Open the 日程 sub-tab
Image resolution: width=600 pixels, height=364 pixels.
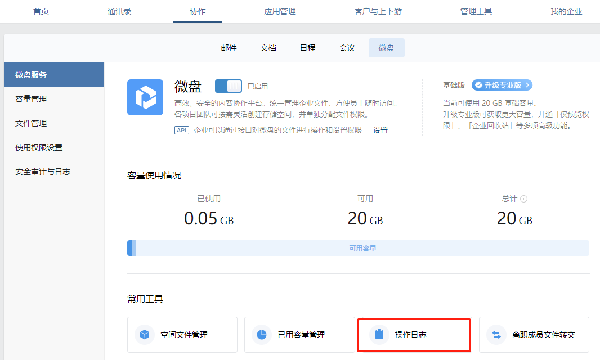point(307,48)
